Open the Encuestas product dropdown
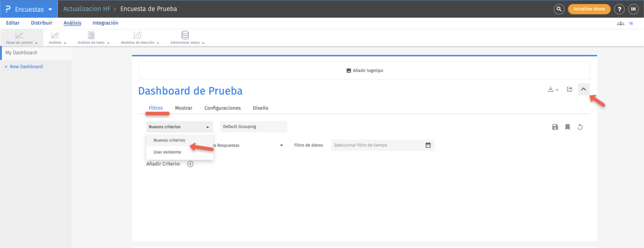This screenshot has height=248, width=644. 28,9
